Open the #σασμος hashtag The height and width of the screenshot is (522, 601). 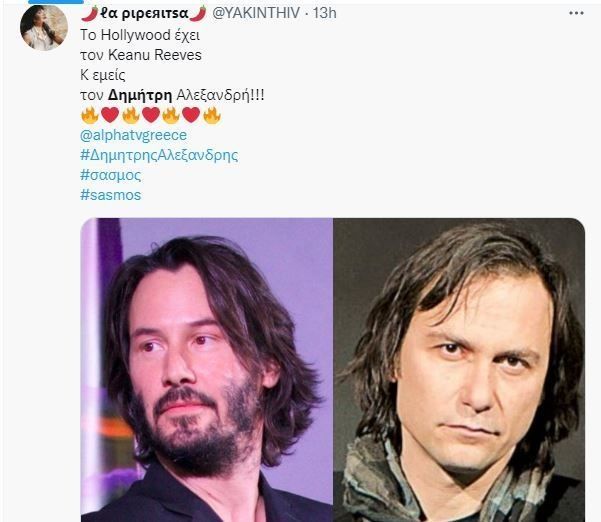(110, 175)
